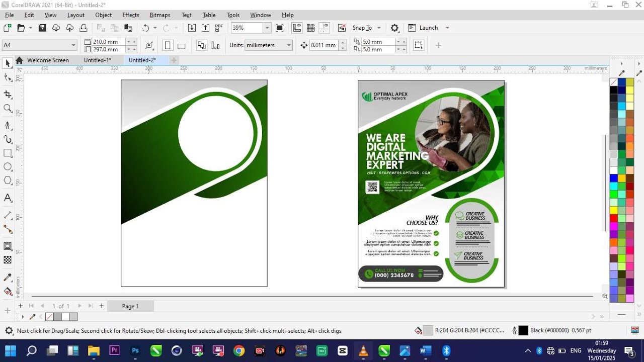644x362 pixels.
Task: Click the New document icon
Action: coord(8,28)
